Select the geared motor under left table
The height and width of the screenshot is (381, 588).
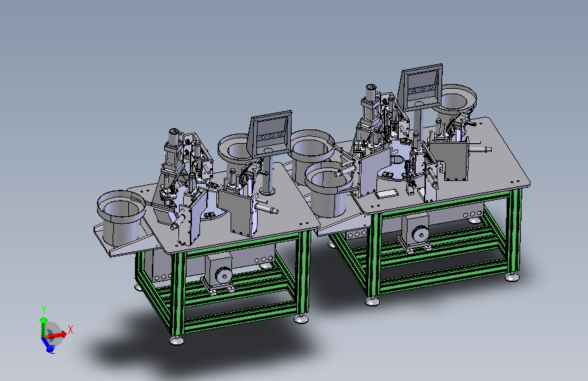(x=218, y=273)
